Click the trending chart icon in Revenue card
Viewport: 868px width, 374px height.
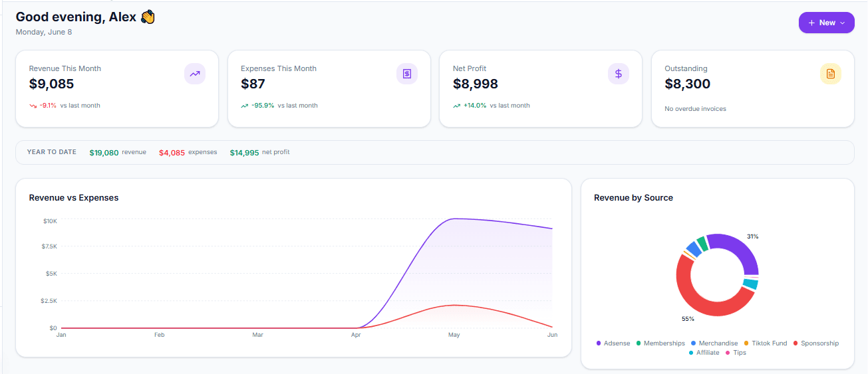(195, 74)
